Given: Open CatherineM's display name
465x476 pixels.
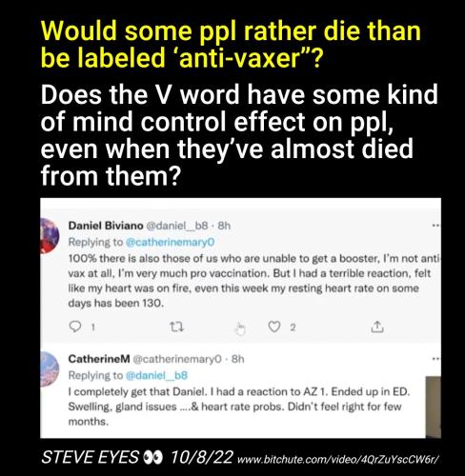Looking at the screenshot, I should (x=99, y=359).
